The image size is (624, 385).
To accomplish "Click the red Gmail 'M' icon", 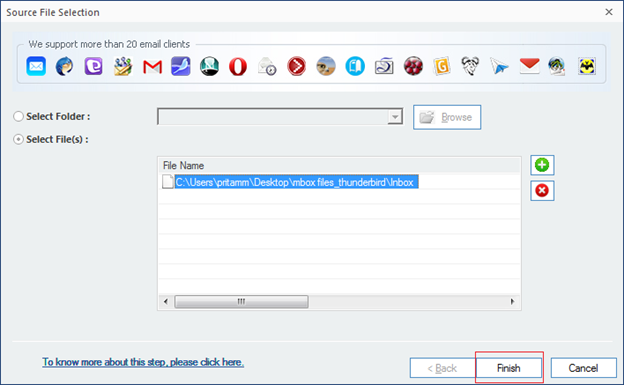I will pos(152,67).
